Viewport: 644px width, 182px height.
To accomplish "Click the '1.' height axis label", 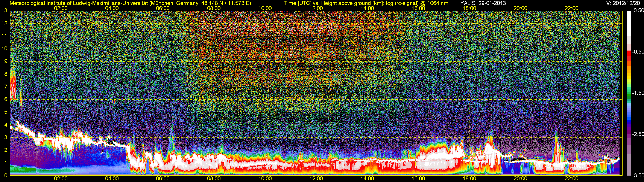I will (6, 163).
